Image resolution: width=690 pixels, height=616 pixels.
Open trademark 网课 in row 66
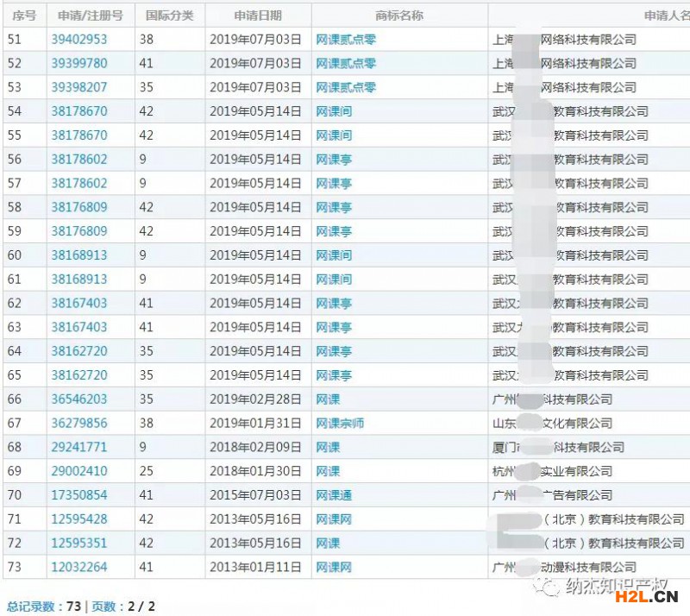coord(328,399)
